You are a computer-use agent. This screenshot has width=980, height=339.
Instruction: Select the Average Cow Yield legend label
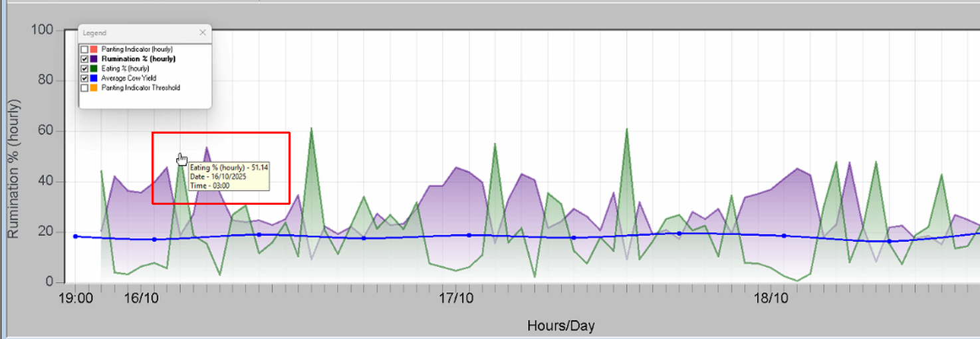(x=128, y=78)
